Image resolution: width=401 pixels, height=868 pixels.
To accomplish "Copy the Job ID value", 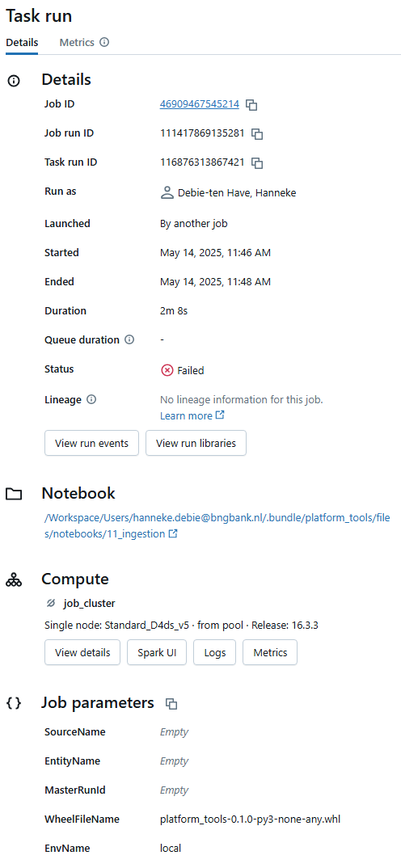I will [251, 104].
